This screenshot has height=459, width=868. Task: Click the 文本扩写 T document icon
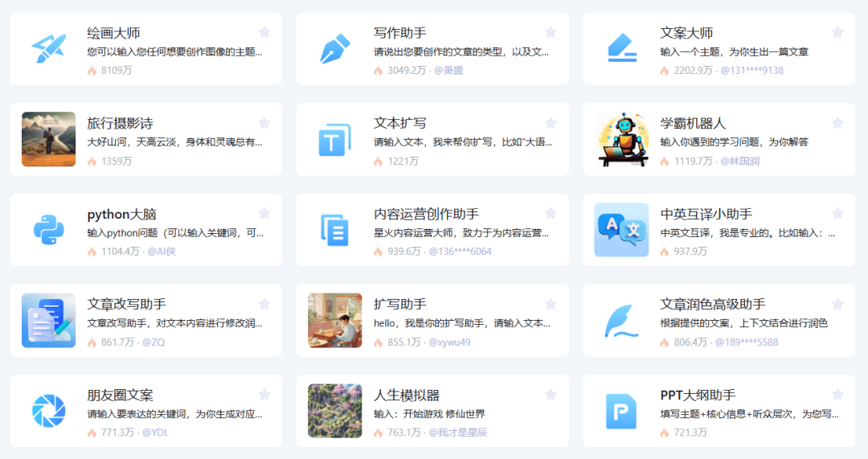(335, 140)
